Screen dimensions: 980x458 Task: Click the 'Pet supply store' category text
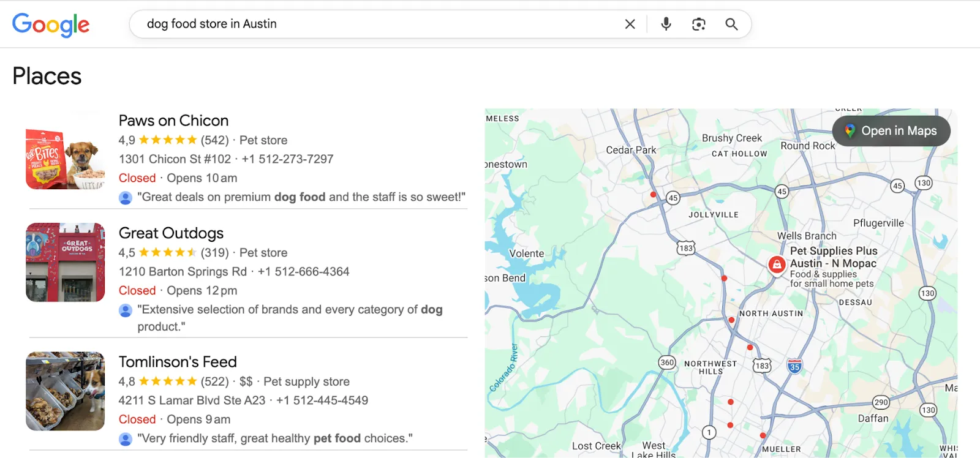click(x=306, y=381)
